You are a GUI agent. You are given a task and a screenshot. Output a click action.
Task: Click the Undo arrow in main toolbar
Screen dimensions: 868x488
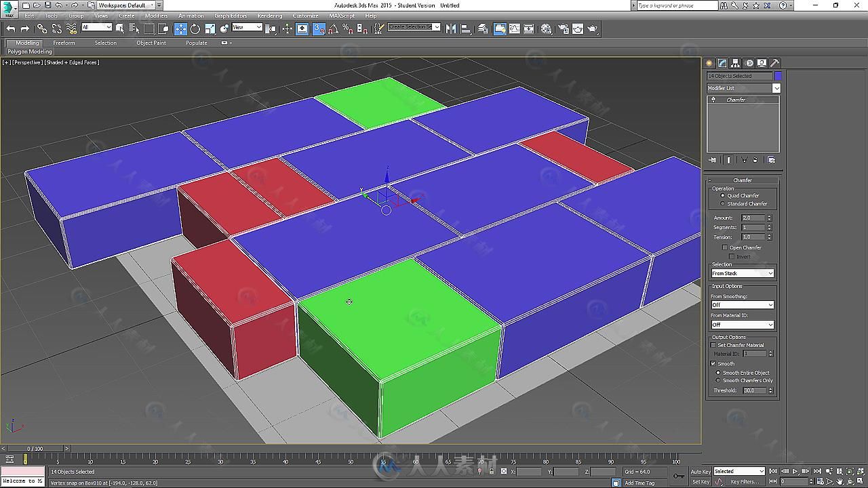pyautogui.click(x=10, y=28)
